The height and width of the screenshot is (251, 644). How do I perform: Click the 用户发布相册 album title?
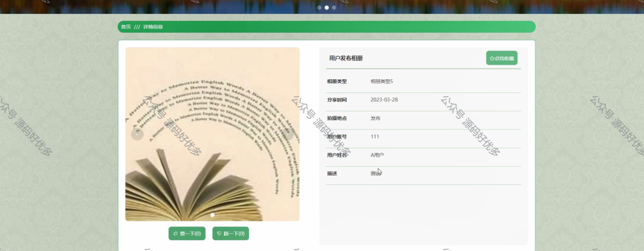coord(346,59)
